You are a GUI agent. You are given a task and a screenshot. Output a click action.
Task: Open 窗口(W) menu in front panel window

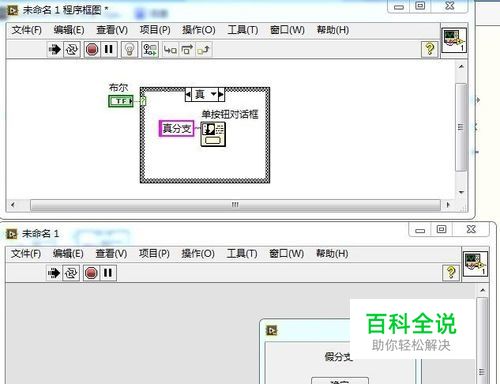point(287,254)
